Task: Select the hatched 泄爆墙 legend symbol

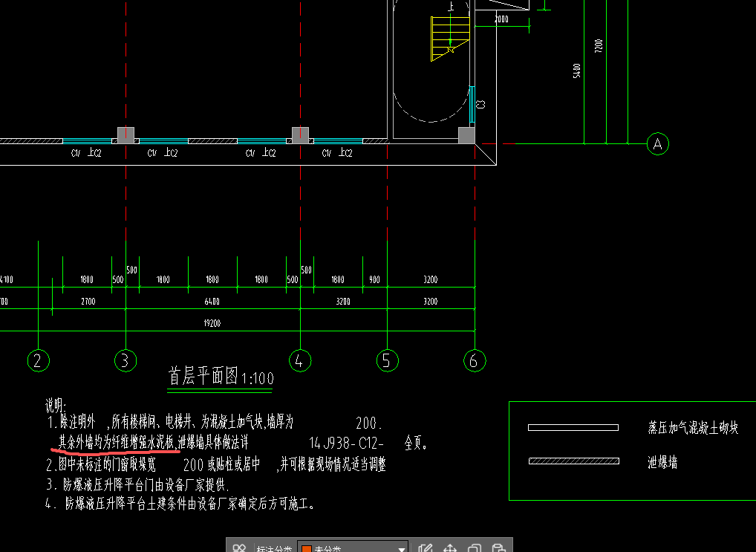Action: [x=574, y=461]
